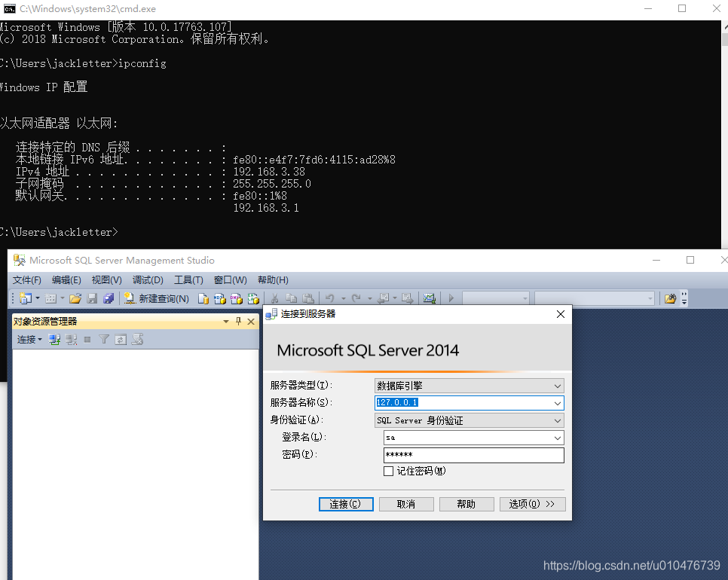Click the Cut scissors icon
This screenshot has width=728, height=580.
(x=275, y=298)
